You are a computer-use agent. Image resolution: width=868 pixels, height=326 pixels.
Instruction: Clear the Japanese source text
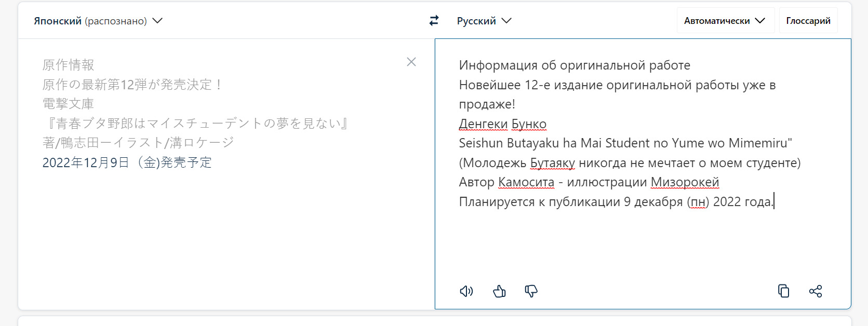(x=411, y=62)
